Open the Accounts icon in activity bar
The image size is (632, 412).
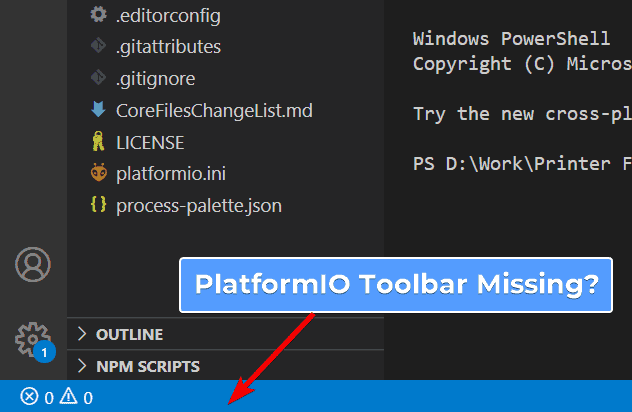pyautogui.click(x=33, y=264)
